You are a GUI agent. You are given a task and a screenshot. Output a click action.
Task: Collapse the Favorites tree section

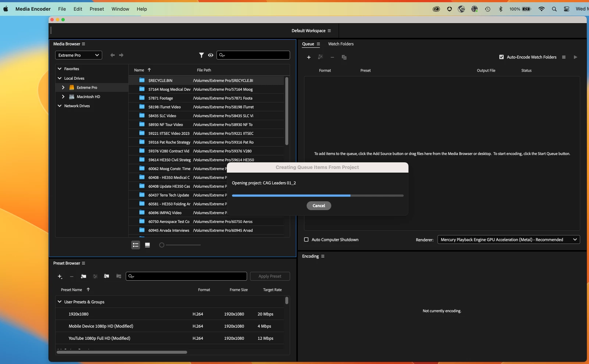[x=60, y=69]
